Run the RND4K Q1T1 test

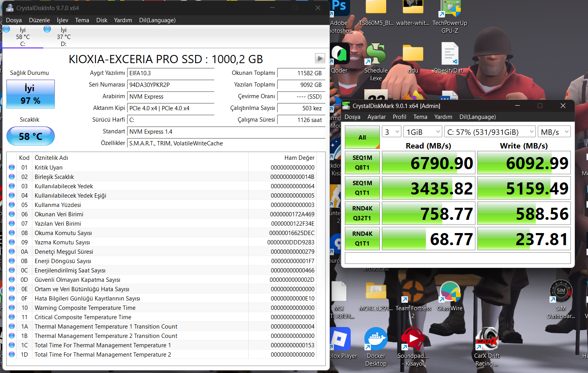(362, 239)
